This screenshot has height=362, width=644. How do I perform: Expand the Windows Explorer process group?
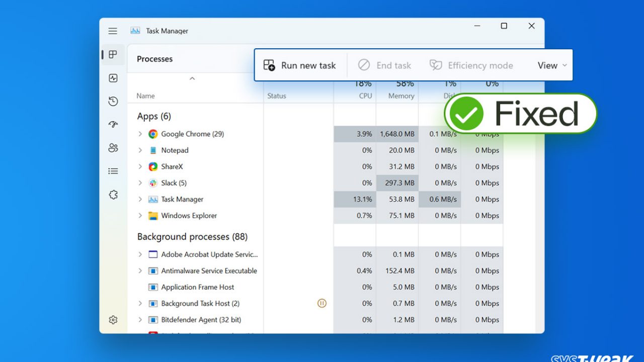coord(140,216)
